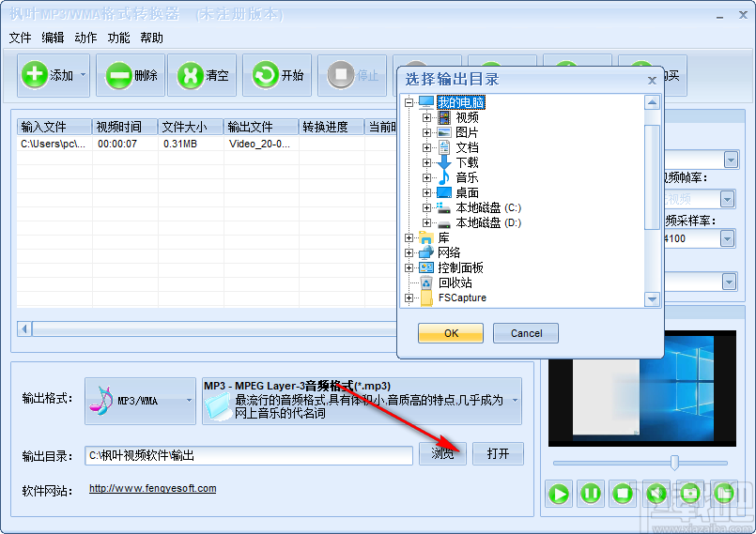The width and height of the screenshot is (756, 534).
Task: Expand the 文档 folder node
Action: 426,147
